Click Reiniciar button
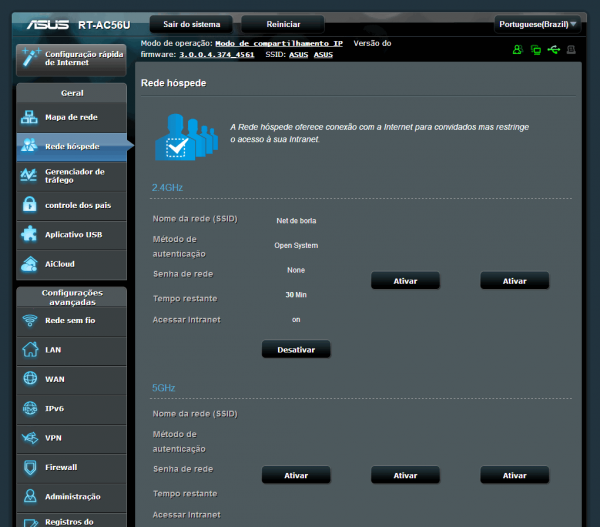Screen dimensions: 600x527 point(283,24)
